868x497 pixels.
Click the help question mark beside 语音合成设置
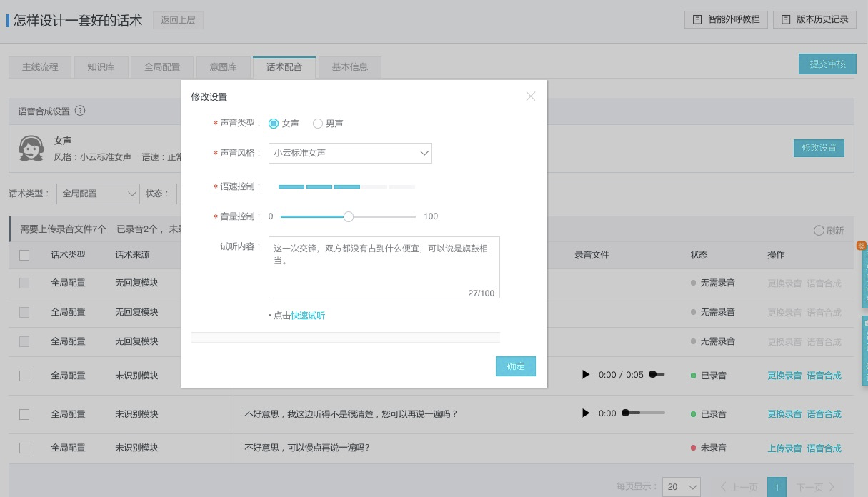pyautogui.click(x=80, y=111)
